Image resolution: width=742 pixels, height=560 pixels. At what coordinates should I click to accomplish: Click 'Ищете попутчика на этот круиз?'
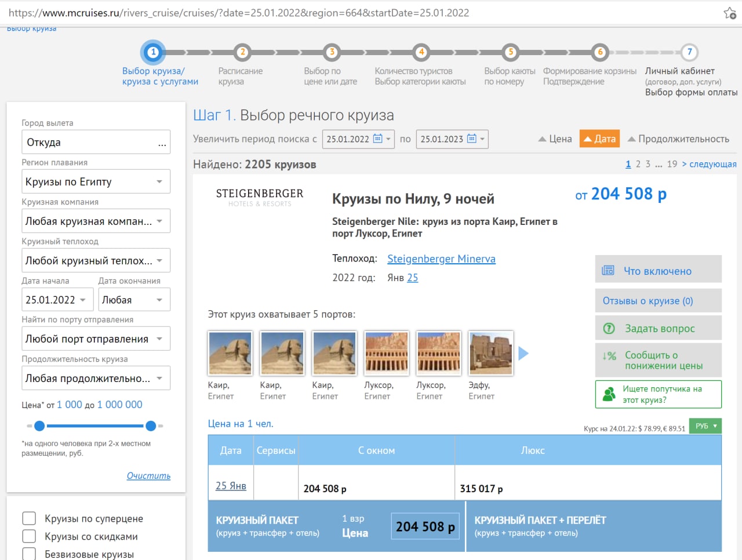tap(659, 394)
